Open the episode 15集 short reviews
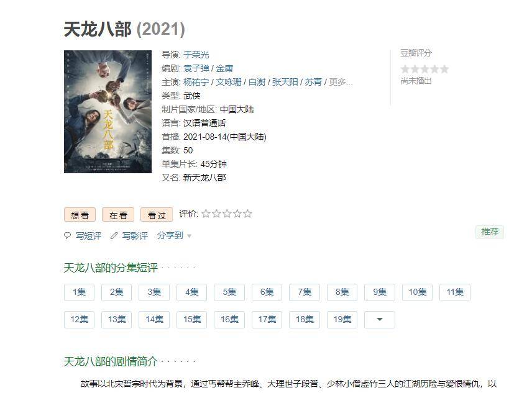This screenshot has width=532, height=393. [191, 320]
